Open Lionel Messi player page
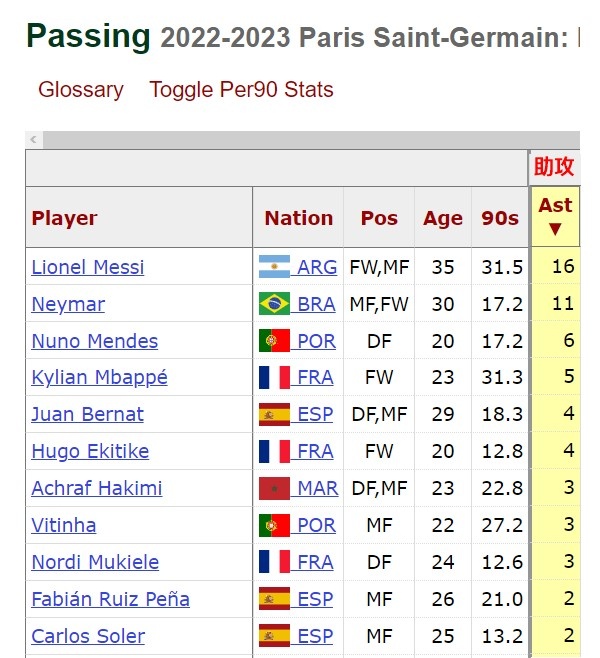 (88, 267)
